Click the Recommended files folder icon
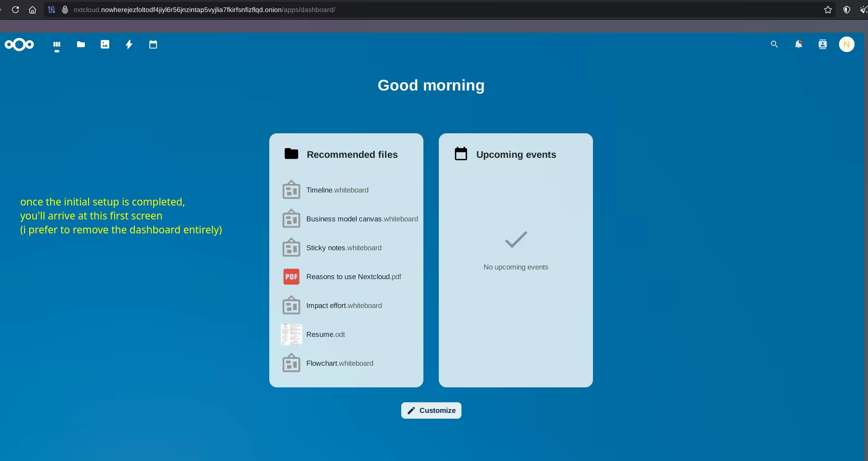The height and width of the screenshot is (461, 868). [291, 154]
